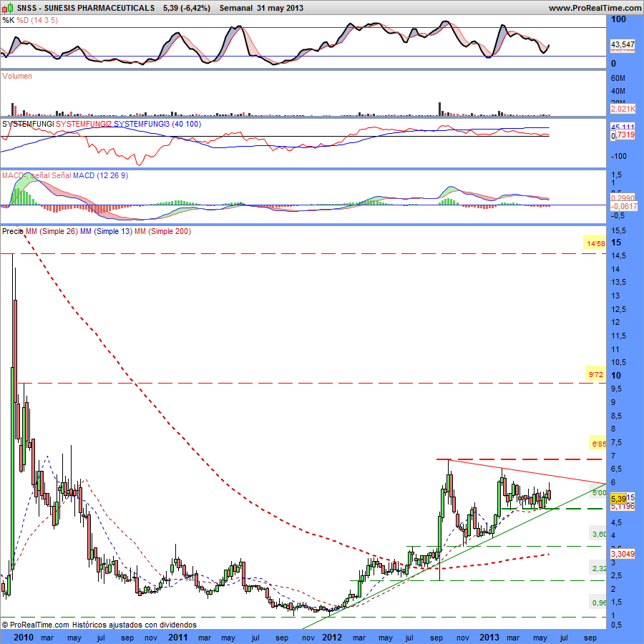Image resolution: width=644 pixels, height=644 pixels.
Task: Select the MM (Simple 26) moving average label
Action: [52, 232]
